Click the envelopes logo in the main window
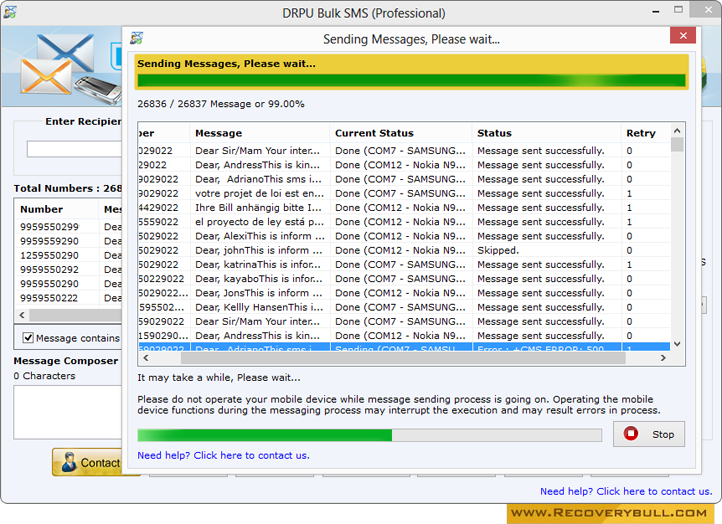 57,64
